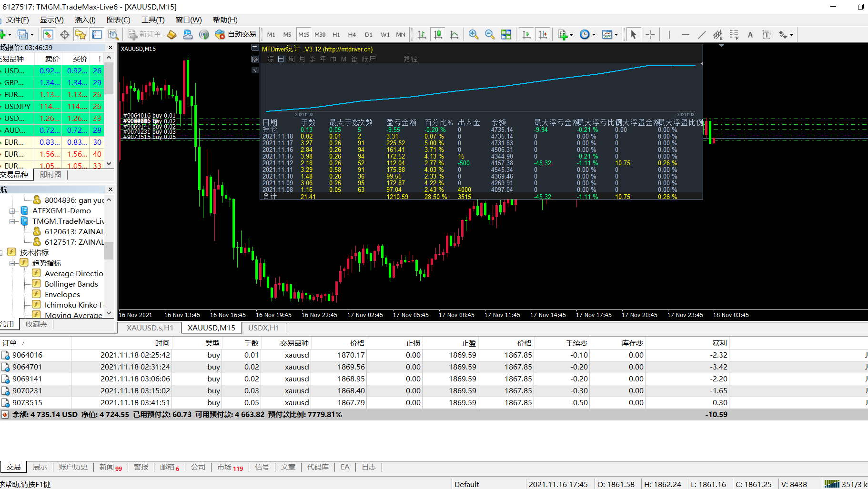Open the periods dropdown arrow
Image resolution: width=868 pixels, height=489 pixels.
594,35
